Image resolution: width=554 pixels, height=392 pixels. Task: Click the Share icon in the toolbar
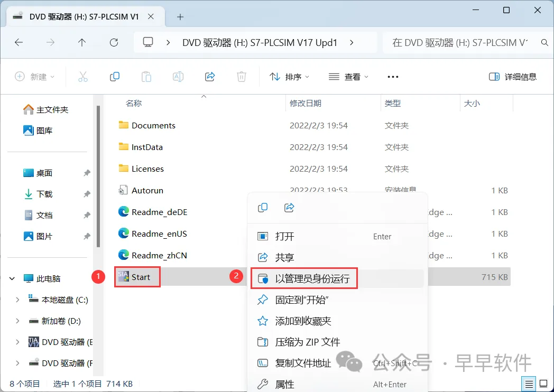[210, 77]
